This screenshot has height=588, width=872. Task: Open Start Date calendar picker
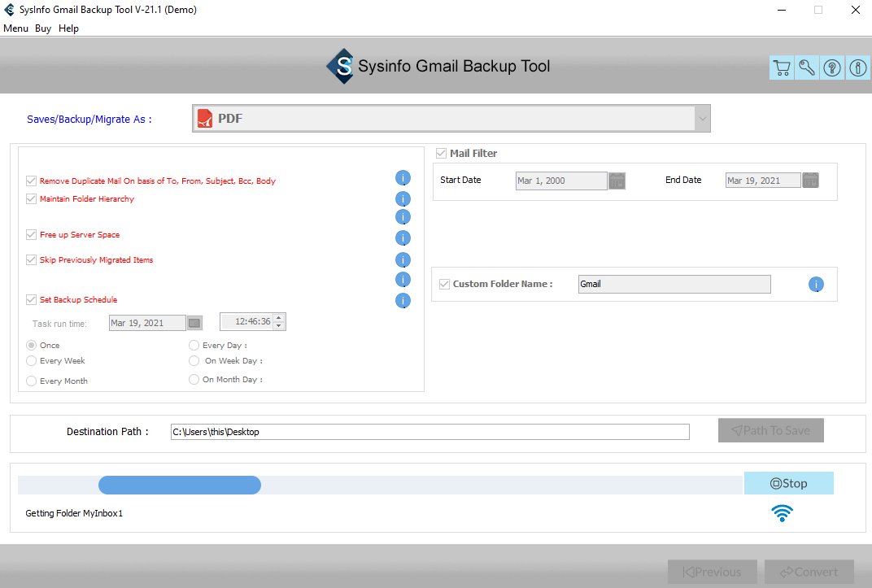pyautogui.click(x=617, y=181)
